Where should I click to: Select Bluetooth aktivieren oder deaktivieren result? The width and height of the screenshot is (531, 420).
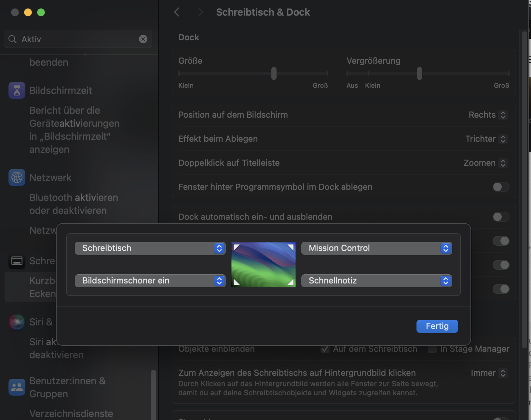(74, 204)
